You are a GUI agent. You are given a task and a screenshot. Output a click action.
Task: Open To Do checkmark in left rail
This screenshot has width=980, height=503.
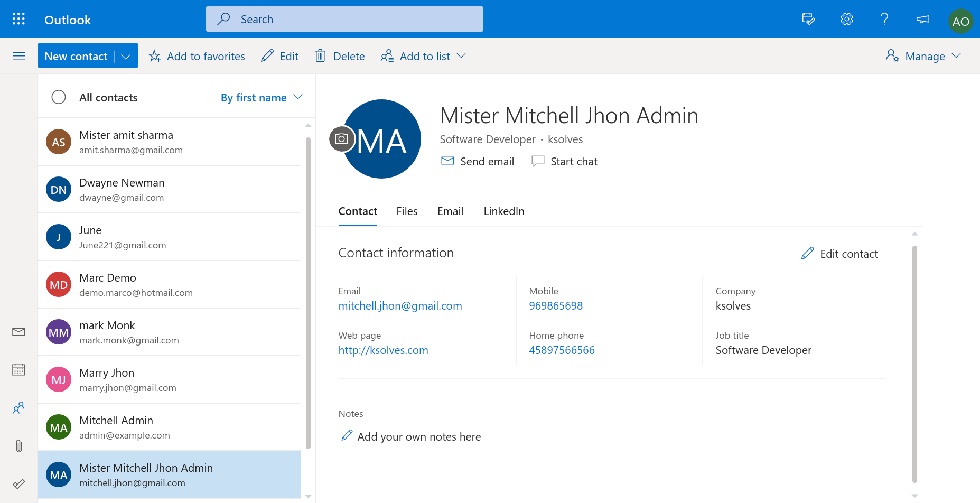point(18,484)
